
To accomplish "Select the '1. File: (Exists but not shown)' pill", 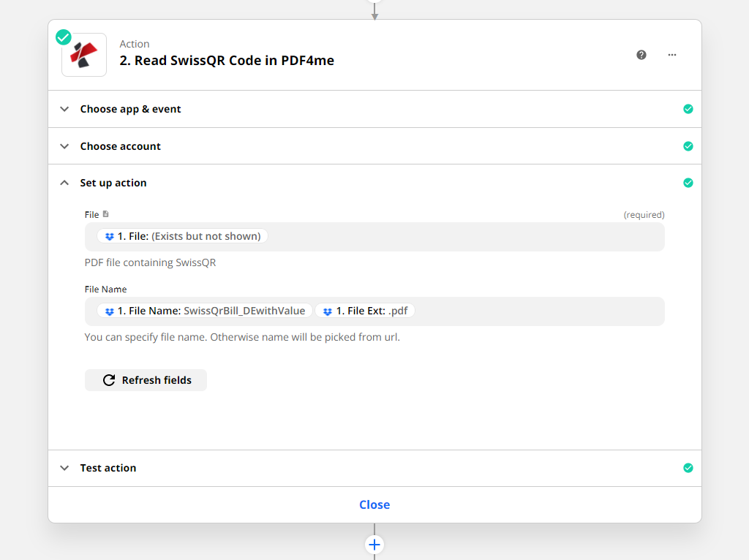I will pos(182,236).
